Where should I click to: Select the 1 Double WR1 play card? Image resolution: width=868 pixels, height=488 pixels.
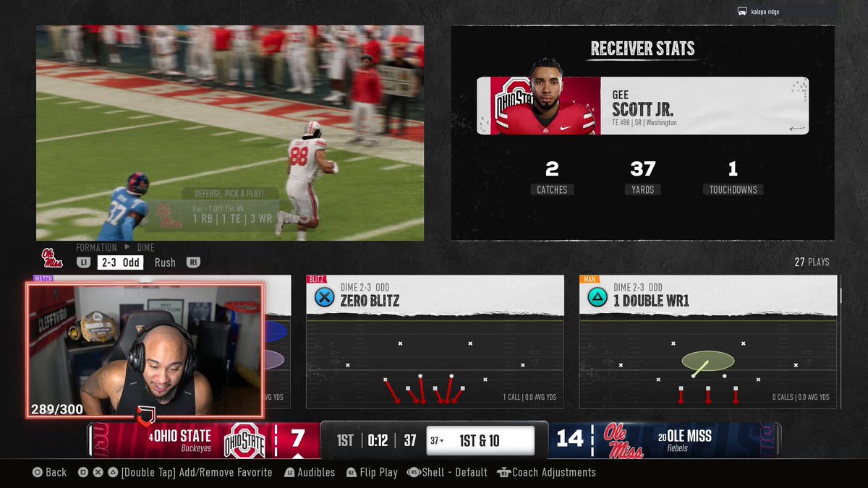(x=708, y=341)
